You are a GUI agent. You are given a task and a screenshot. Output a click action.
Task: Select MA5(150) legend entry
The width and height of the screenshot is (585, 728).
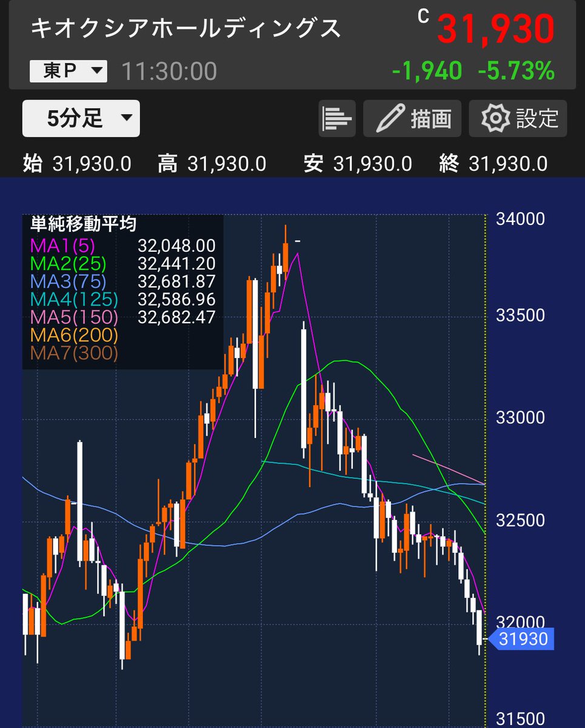[73, 317]
